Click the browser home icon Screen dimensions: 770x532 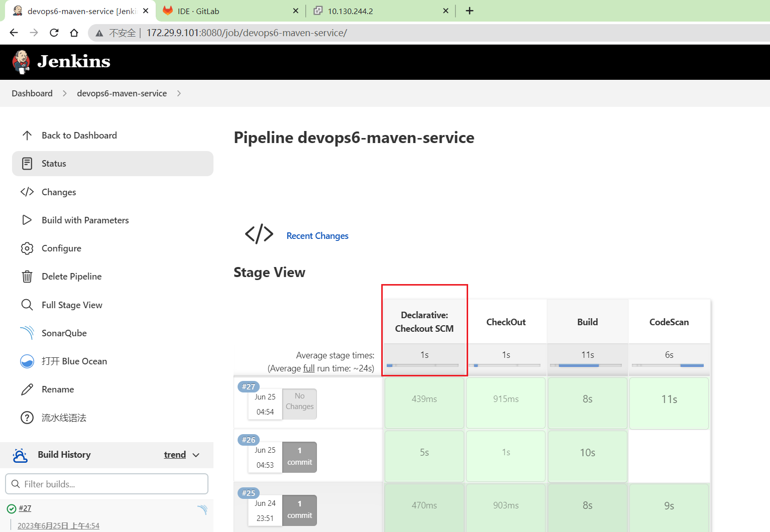(x=74, y=33)
